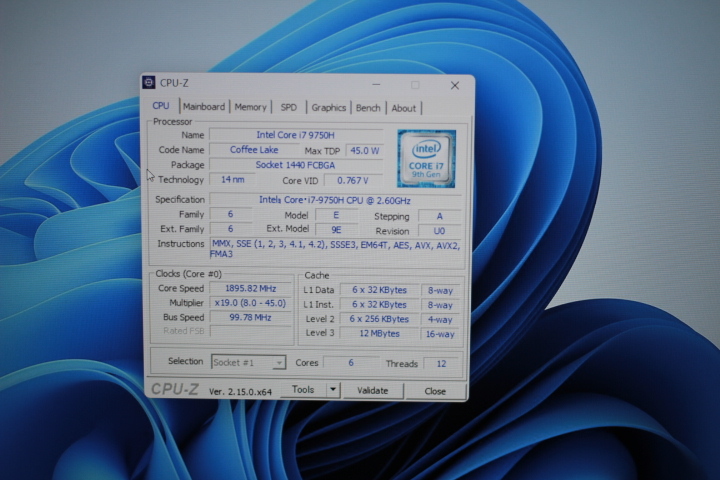The height and width of the screenshot is (480, 720).
Task: Click the Core Speed value 1895.82 MHz
Action: pos(251,288)
